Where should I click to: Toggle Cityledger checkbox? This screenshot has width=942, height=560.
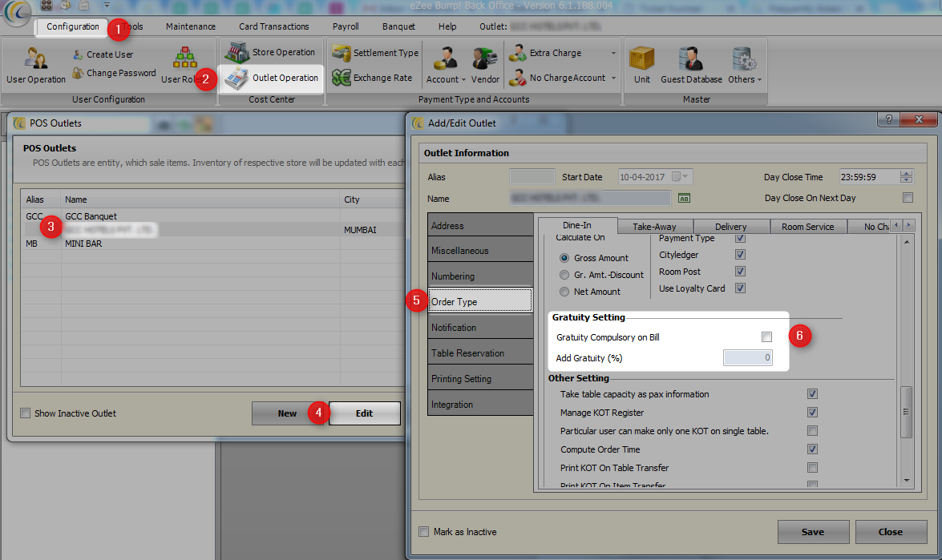pyautogui.click(x=740, y=255)
